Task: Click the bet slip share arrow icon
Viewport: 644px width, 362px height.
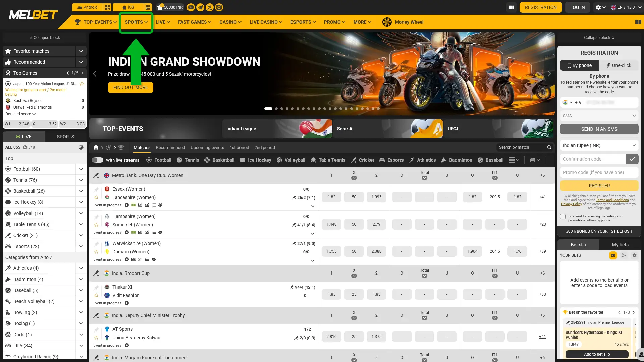Action: pyautogui.click(x=624, y=255)
